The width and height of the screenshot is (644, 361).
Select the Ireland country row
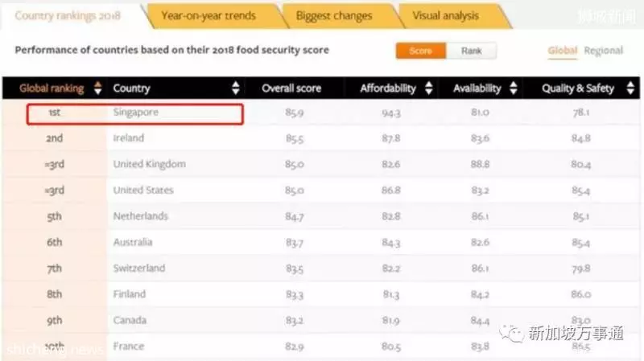(320, 137)
